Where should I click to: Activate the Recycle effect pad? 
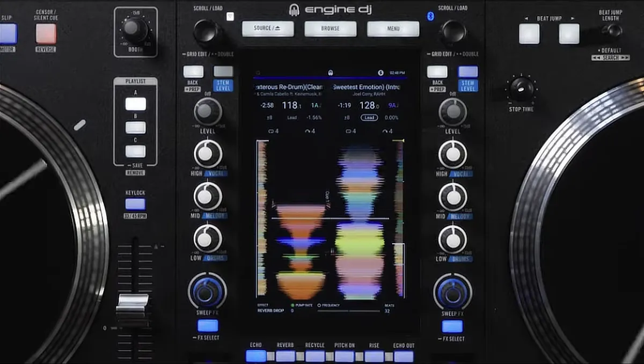coord(315,356)
